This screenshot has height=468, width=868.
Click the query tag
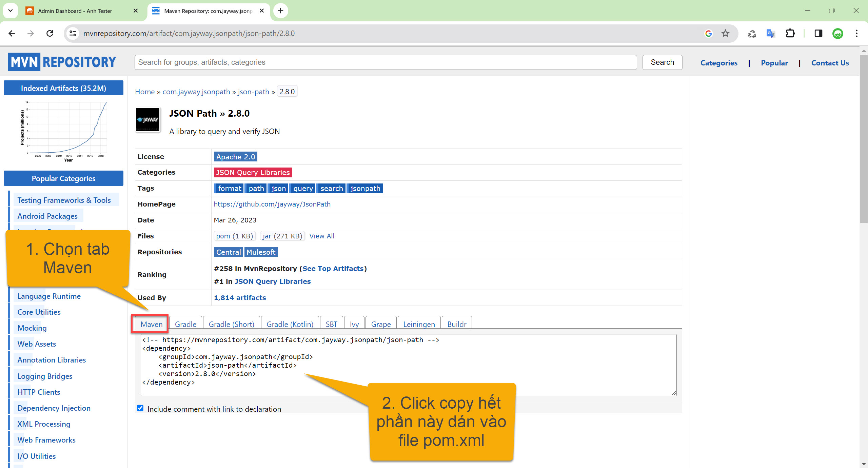(303, 188)
